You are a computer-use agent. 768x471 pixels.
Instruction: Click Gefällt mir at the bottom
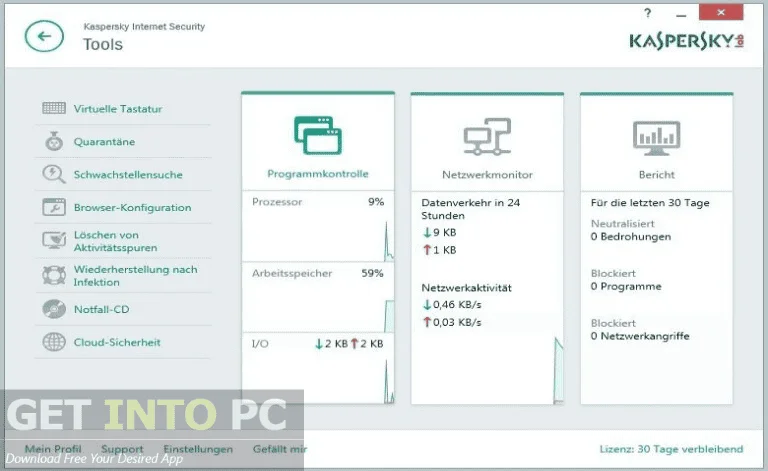click(x=280, y=448)
